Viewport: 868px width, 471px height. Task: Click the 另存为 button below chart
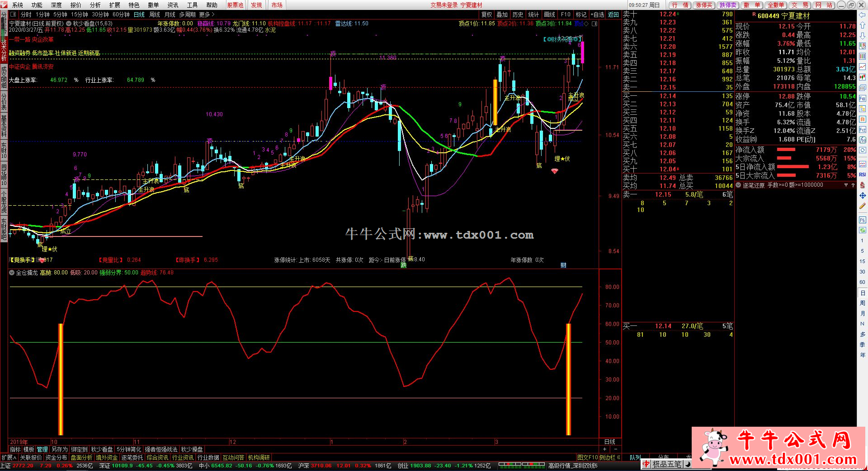point(59,449)
